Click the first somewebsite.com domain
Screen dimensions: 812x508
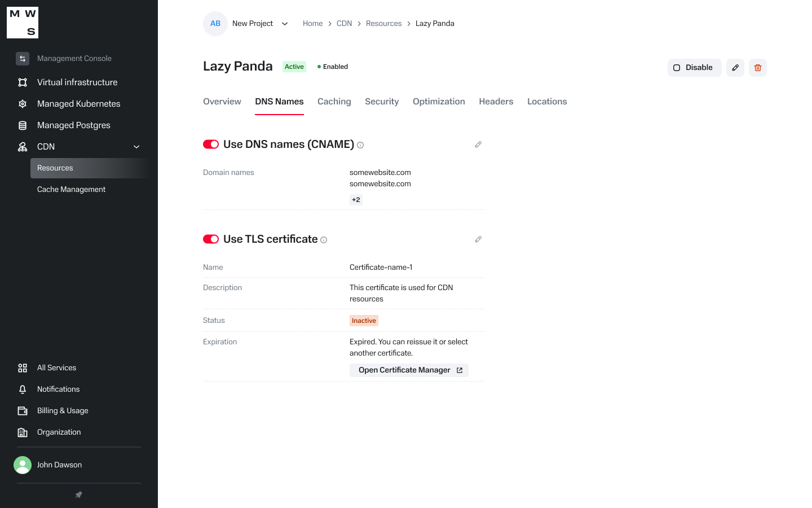tap(380, 173)
